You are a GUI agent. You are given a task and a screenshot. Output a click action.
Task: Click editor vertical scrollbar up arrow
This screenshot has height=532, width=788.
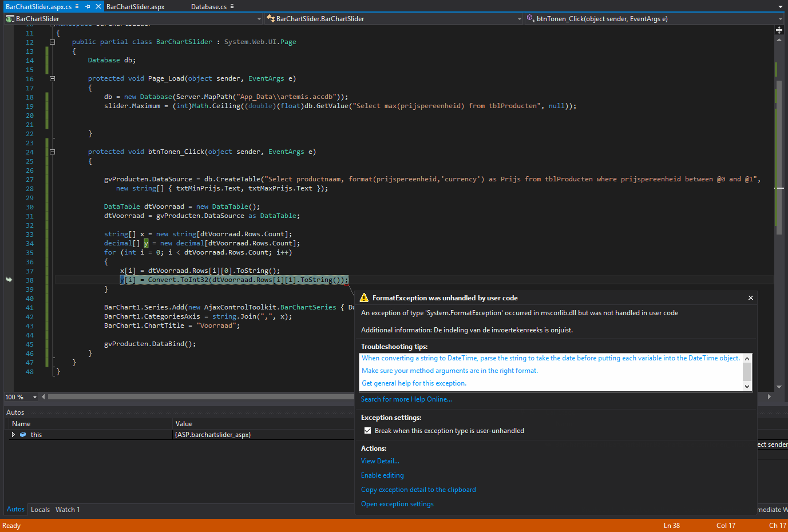[779, 39]
